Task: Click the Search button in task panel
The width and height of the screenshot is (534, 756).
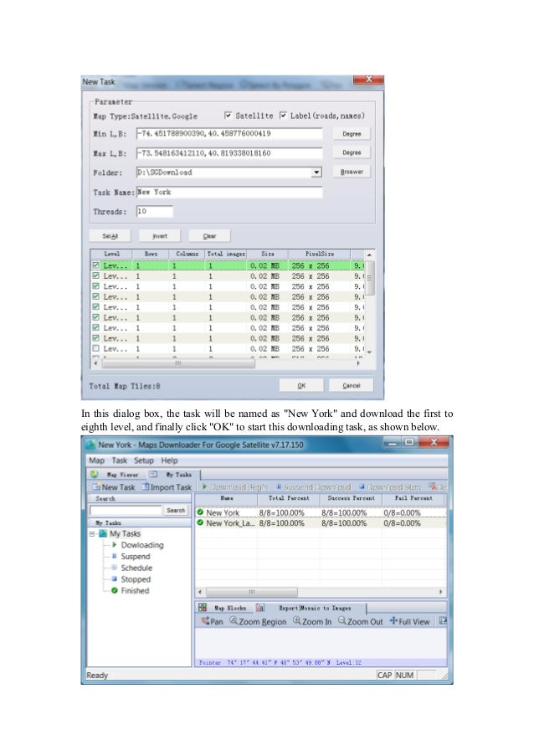Action: (x=176, y=510)
